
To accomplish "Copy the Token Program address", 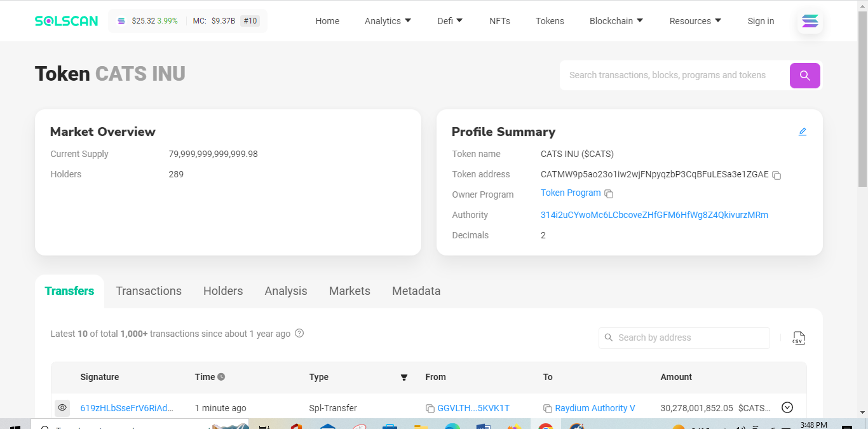I will pyautogui.click(x=609, y=193).
